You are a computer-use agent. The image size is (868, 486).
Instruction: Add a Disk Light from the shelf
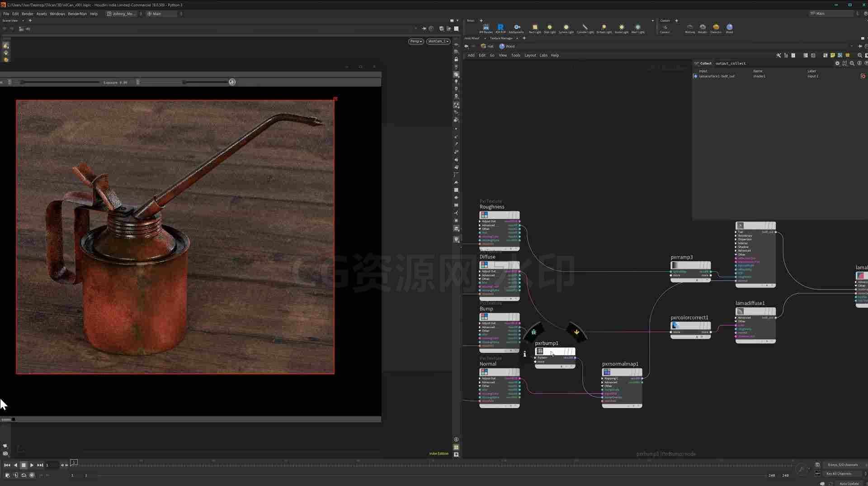click(550, 29)
